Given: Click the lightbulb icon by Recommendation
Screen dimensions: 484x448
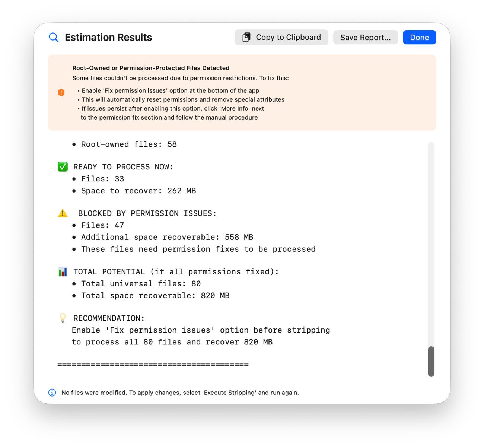Looking at the screenshot, I should click(x=63, y=318).
